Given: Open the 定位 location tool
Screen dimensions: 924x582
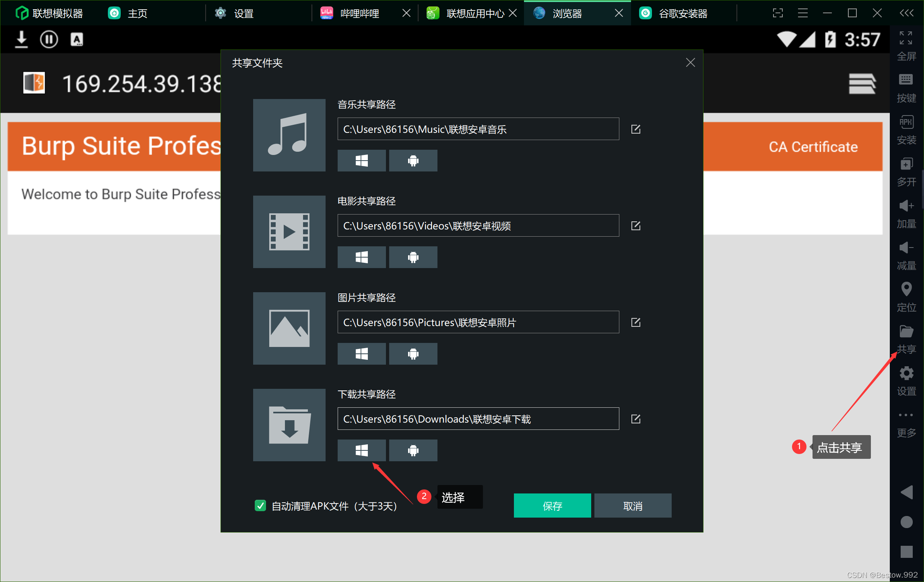Looking at the screenshot, I should click(x=906, y=297).
